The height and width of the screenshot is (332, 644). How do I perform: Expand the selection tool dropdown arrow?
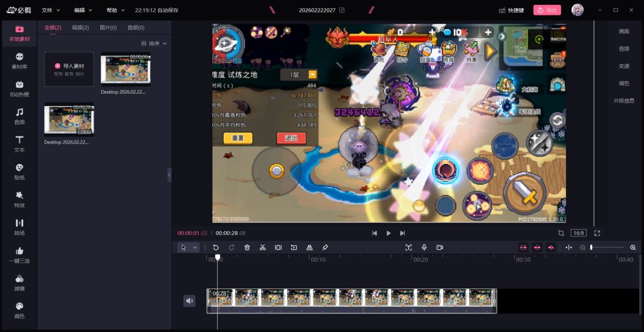195,247
